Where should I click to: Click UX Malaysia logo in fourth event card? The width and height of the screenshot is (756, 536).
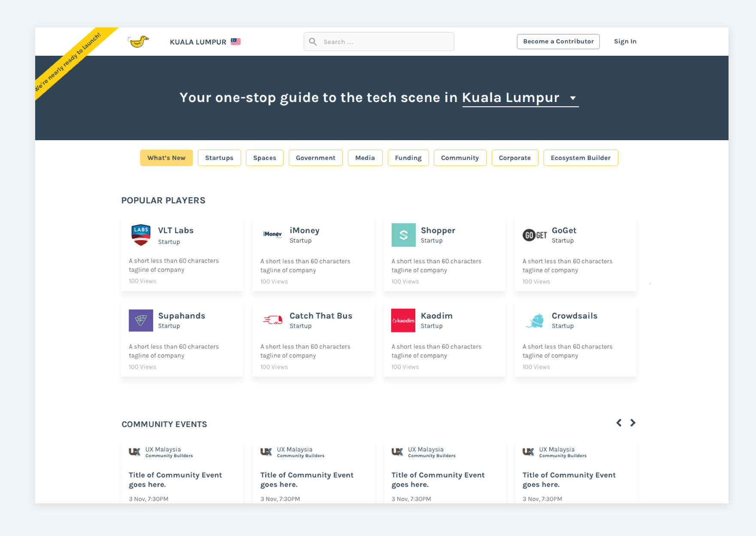tap(529, 452)
